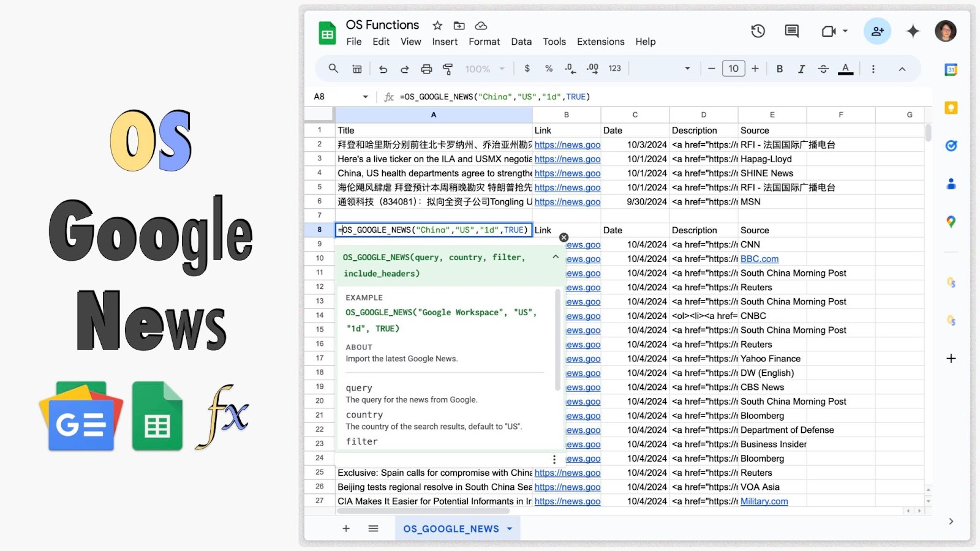The image size is (980, 551).
Task: Add a new sheet
Action: coord(346,528)
